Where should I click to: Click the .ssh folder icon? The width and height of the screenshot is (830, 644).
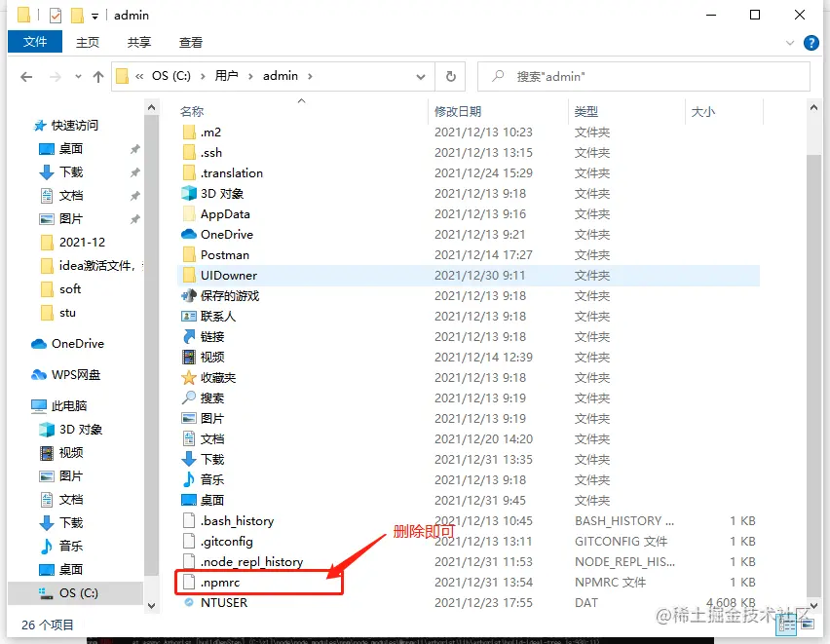[189, 153]
